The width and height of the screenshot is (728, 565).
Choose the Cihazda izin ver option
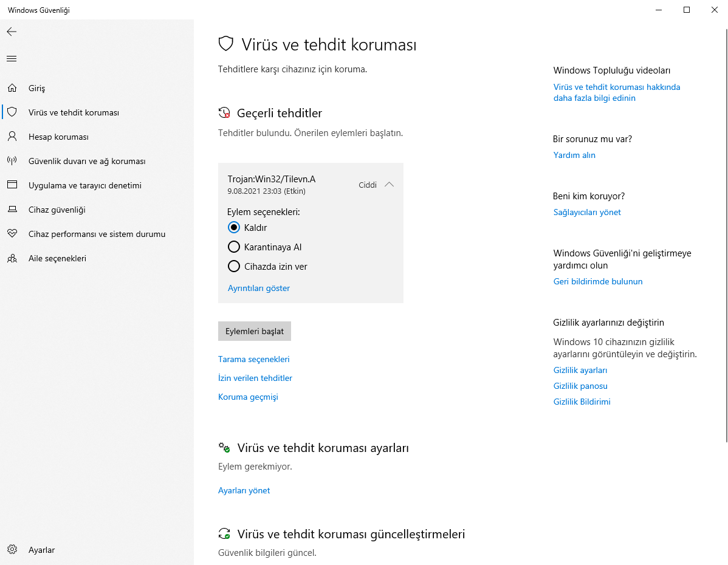point(234,266)
